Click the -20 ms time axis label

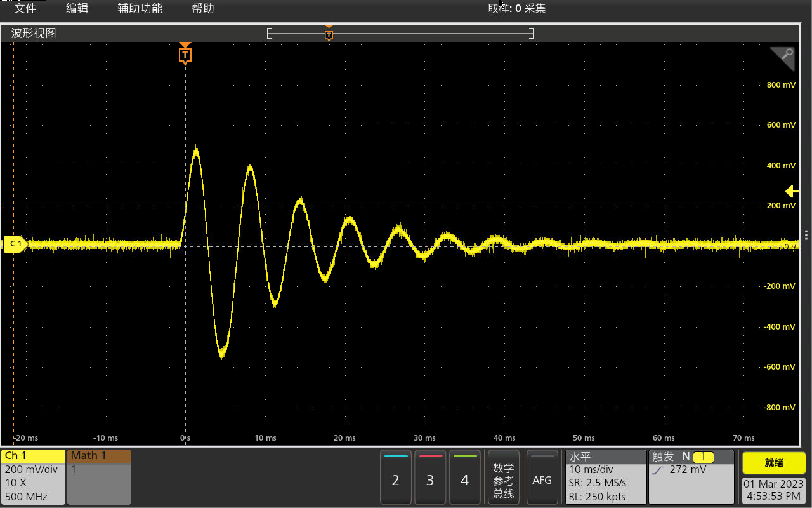point(25,438)
